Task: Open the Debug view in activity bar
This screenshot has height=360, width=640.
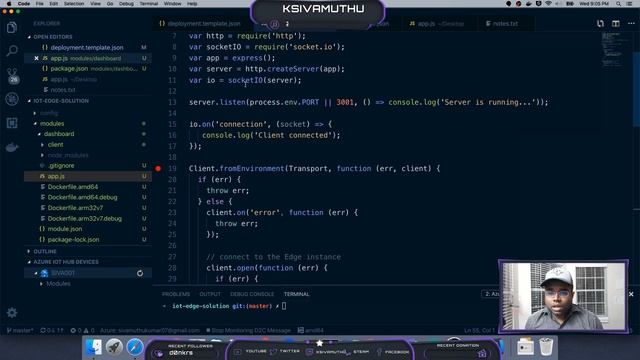Action: [12, 99]
